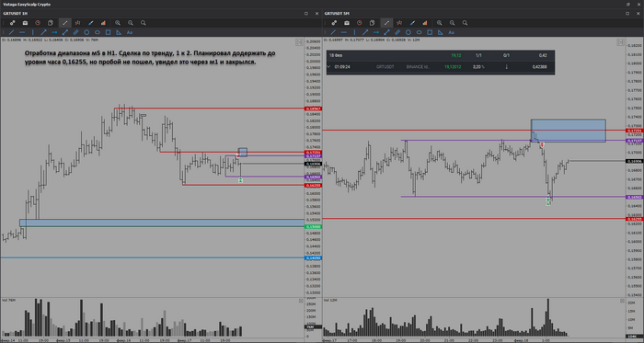Select the parallel channel tool in 5M panel
The height and width of the screenshot is (343, 644).
click(397, 32)
